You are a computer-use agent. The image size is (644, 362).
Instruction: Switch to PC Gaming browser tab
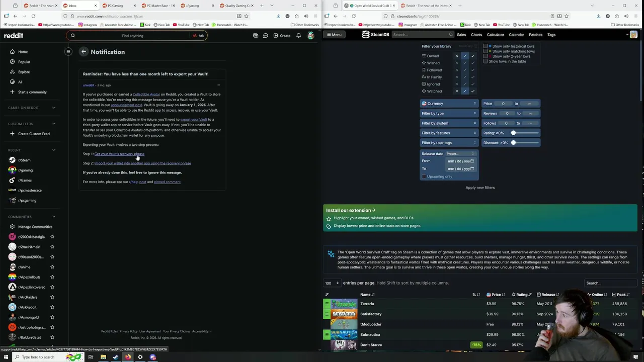[118, 6]
